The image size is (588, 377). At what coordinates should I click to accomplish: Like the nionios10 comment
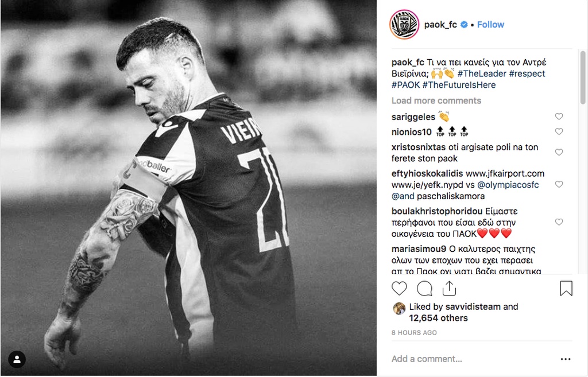point(559,131)
